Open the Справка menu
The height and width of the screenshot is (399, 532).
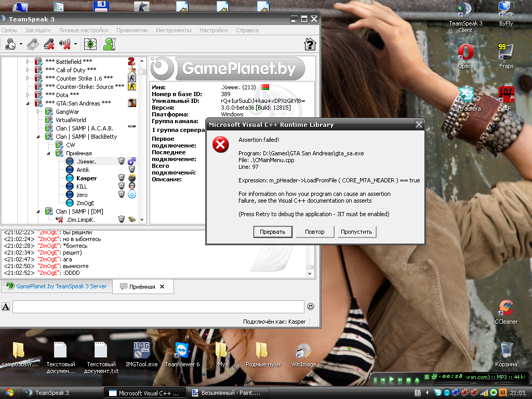(x=247, y=30)
